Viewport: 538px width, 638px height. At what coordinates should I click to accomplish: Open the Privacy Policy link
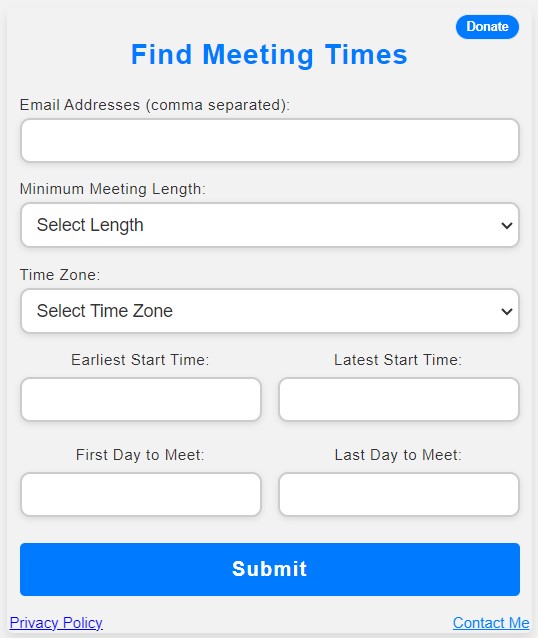click(56, 623)
